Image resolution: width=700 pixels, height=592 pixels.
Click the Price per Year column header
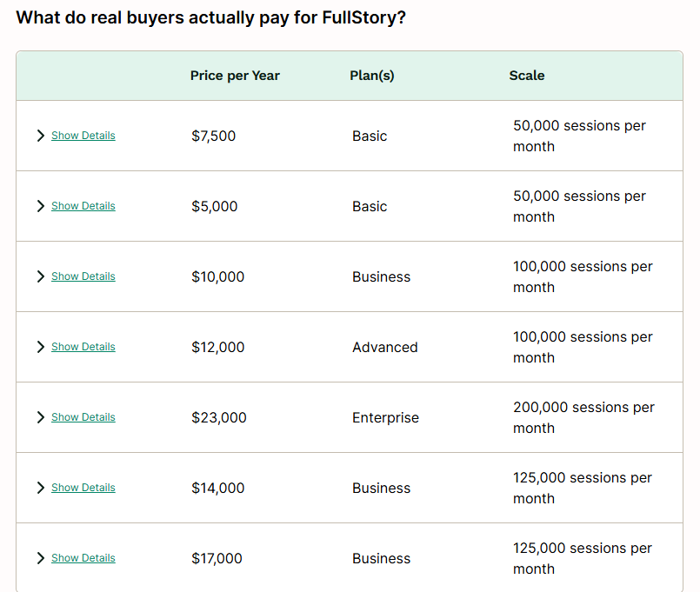(235, 76)
